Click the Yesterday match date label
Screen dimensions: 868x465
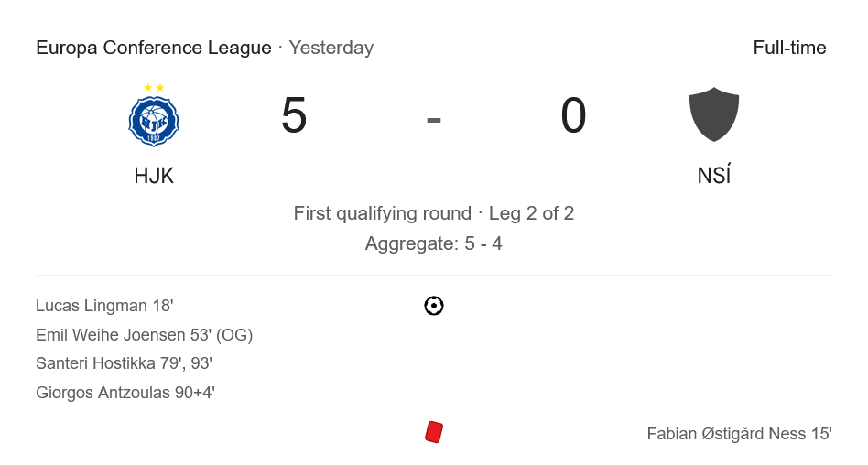(x=331, y=48)
